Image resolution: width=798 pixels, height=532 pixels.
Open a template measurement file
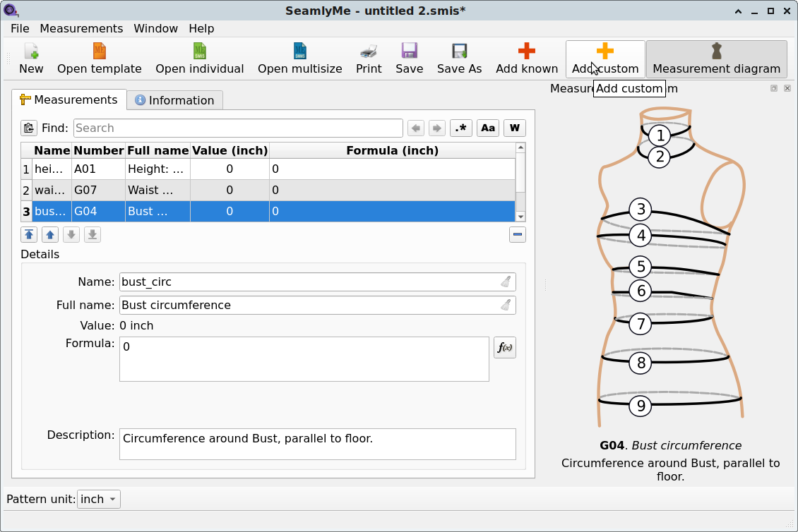tap(100, 59)
